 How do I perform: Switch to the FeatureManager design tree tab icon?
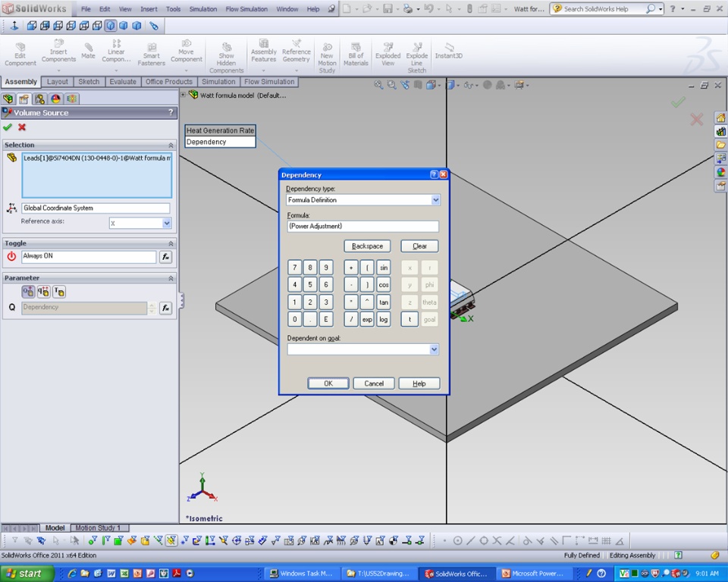(x=8, y=99)
